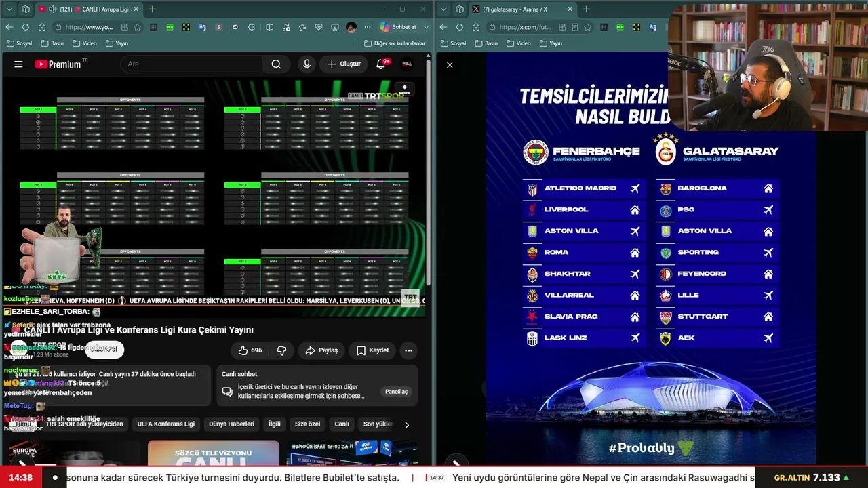The image size is (868, 488).
Task: Open a new tab in YouTube window
Action: click(152, 9)
